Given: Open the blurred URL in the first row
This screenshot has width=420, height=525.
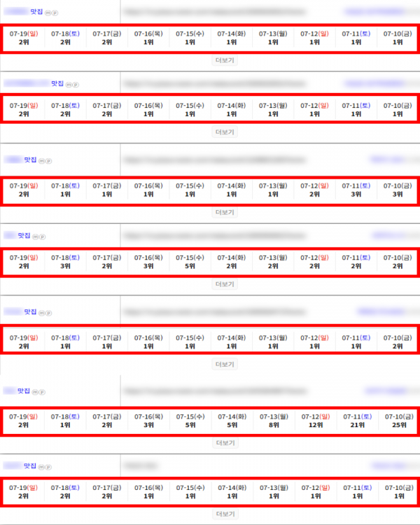Looking at the screenshot, I should point(214,12).
